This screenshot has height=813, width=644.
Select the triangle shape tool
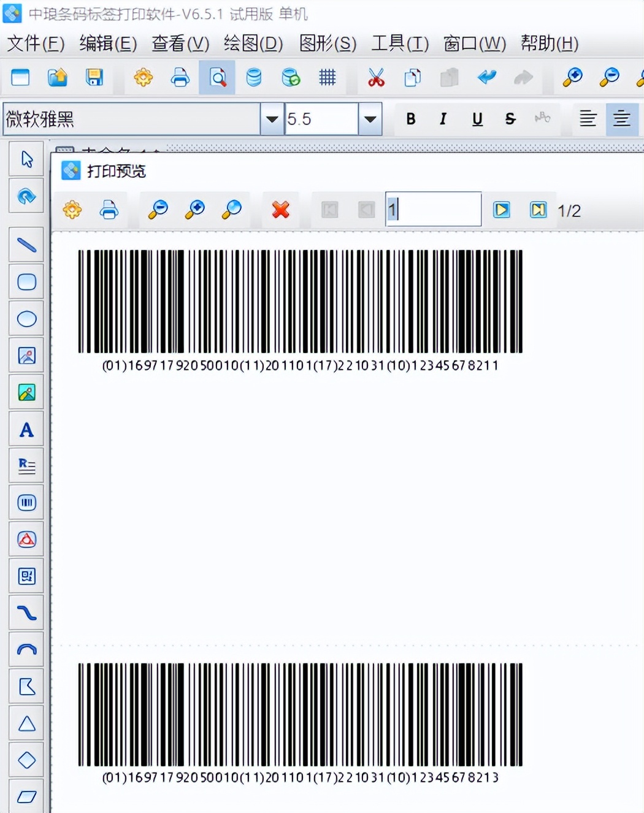[x=26, y=723]
